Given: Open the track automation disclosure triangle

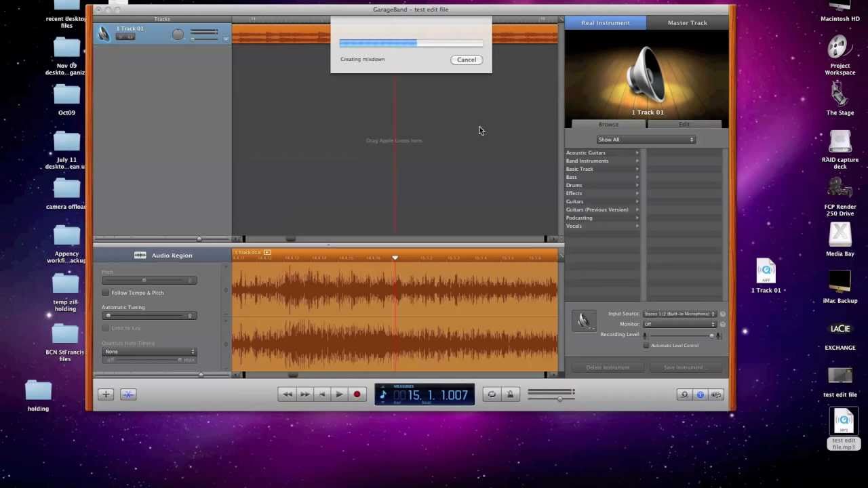Looking at the screenshot, I should (x=226, y=39).
